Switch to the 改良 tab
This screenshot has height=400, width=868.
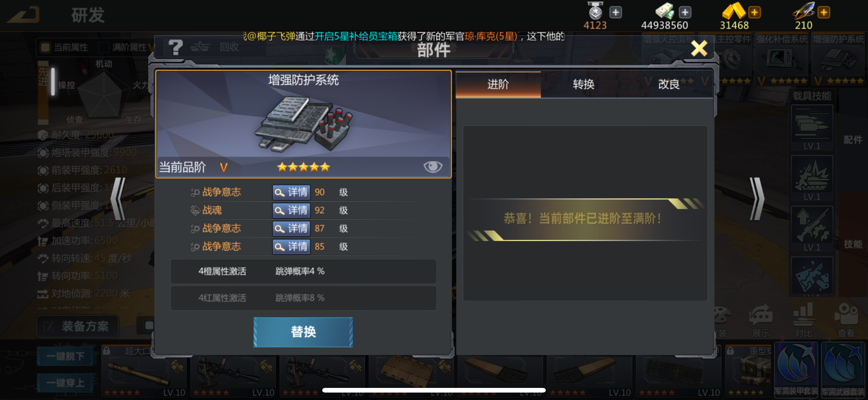point(669,84)
